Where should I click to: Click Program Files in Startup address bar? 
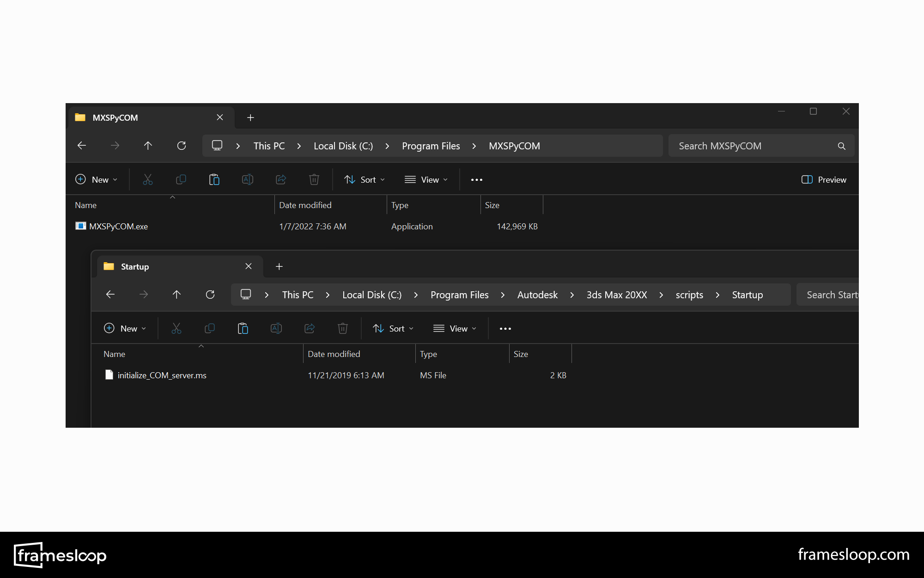click(x=460, y=295)
